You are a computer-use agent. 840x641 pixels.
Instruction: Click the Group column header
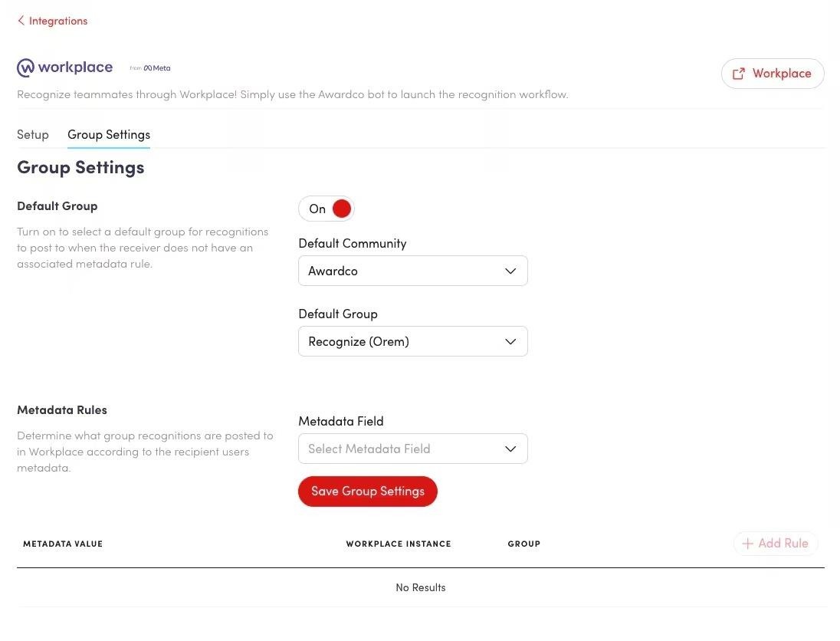pyautogui.click(x=524, y=544)
